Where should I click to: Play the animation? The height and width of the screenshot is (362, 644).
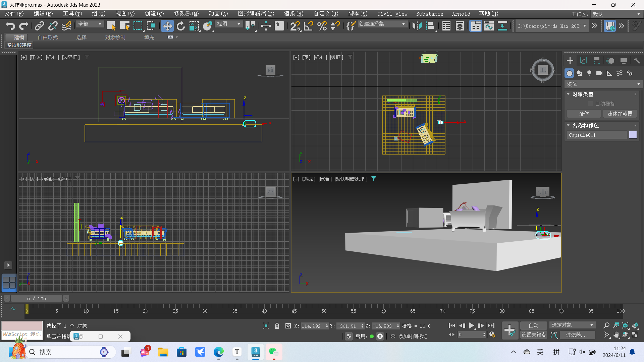point(471,325)
